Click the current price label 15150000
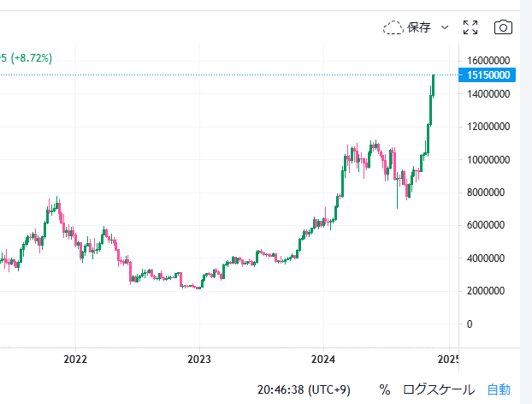Screen dimensions: 532x404 coord(489,75)
